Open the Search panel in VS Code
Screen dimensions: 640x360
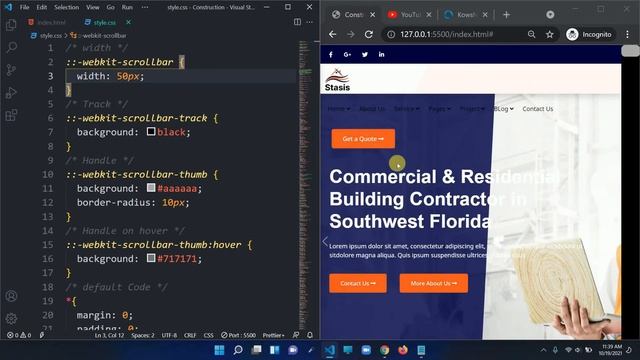coord(11,47)
